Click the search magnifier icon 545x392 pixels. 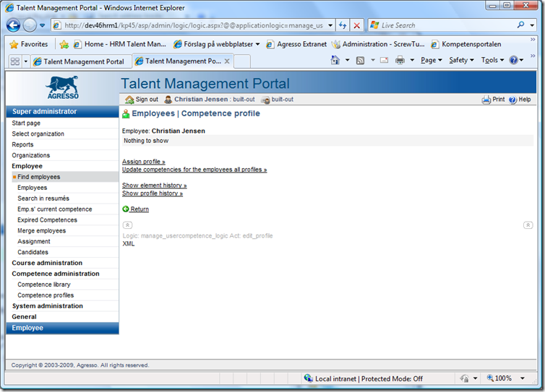point(520,25)
